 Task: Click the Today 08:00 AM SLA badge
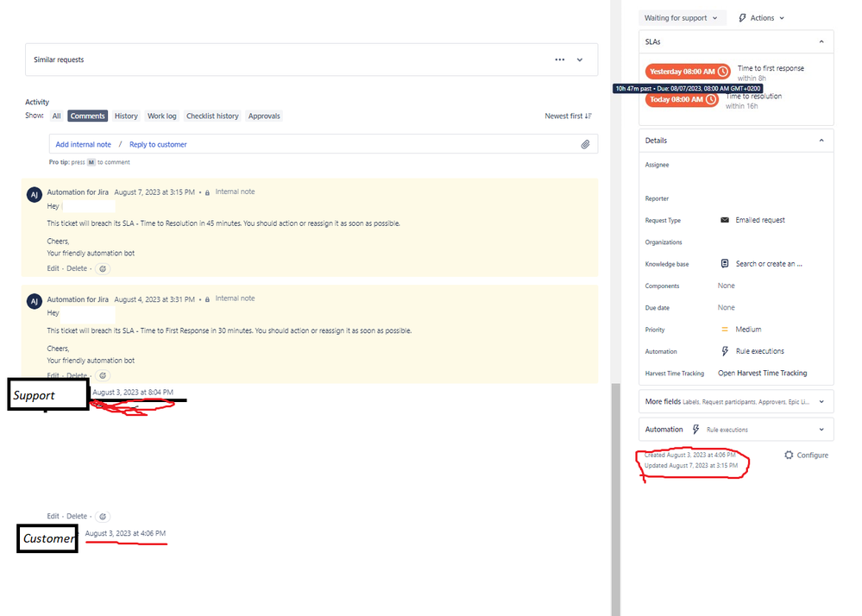682,99
